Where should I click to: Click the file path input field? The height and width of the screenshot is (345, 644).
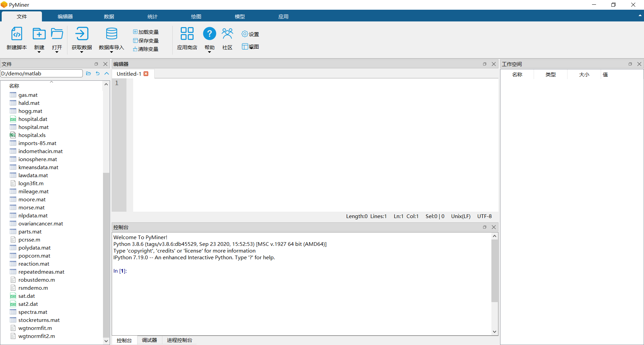coord(42,73)
